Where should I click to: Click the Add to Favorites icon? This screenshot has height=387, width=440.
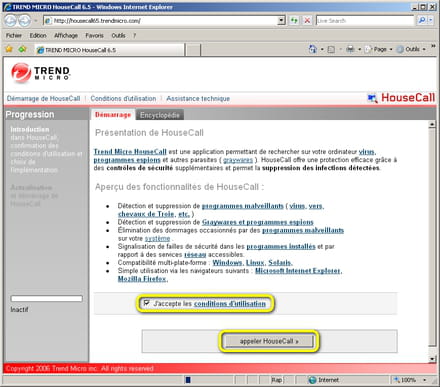pyautogui.click(x=22, y=49)
